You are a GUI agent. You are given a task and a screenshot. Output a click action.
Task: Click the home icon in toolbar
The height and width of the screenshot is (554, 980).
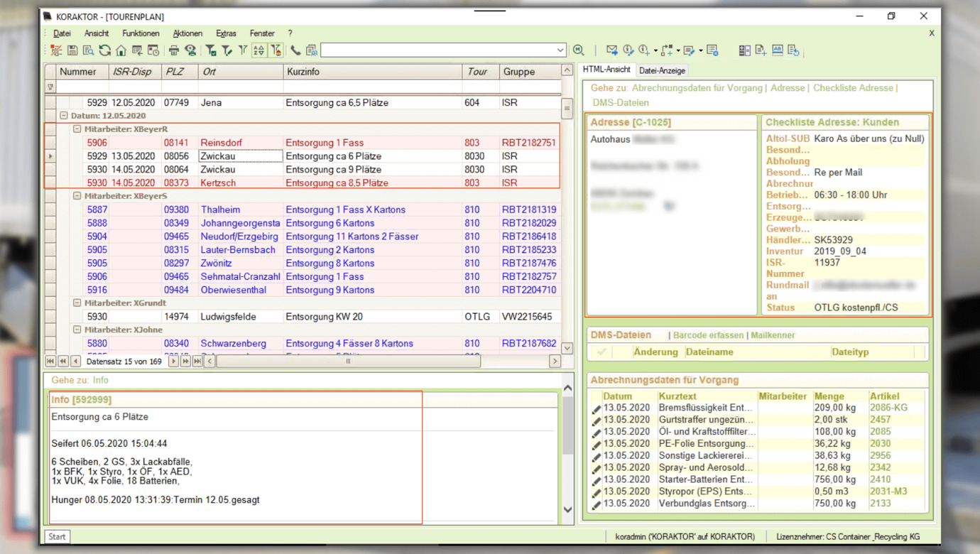(121, 50)
